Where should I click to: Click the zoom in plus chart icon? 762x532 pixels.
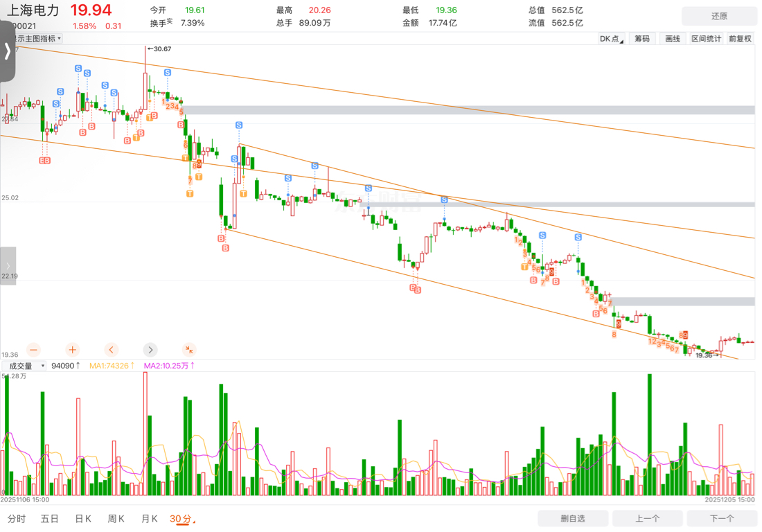(x=73, y=350)
